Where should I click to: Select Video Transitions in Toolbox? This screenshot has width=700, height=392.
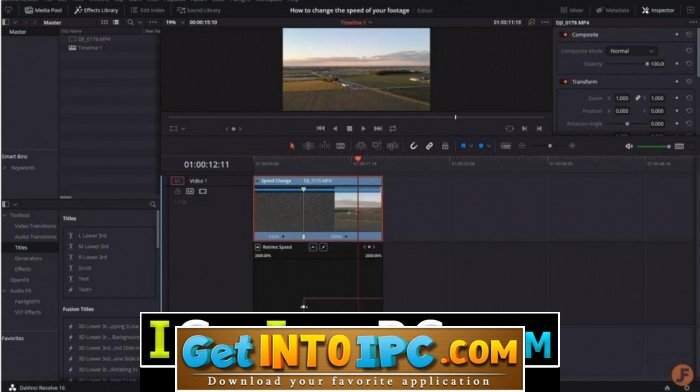coord(35,226)
